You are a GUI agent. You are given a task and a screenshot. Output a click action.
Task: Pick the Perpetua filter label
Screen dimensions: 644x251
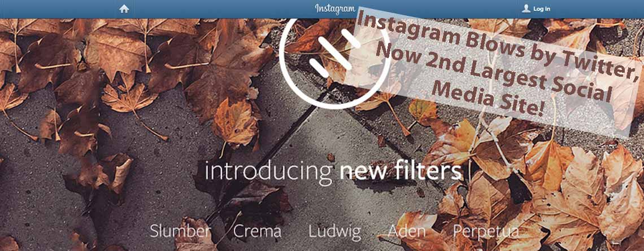(485, 232)
